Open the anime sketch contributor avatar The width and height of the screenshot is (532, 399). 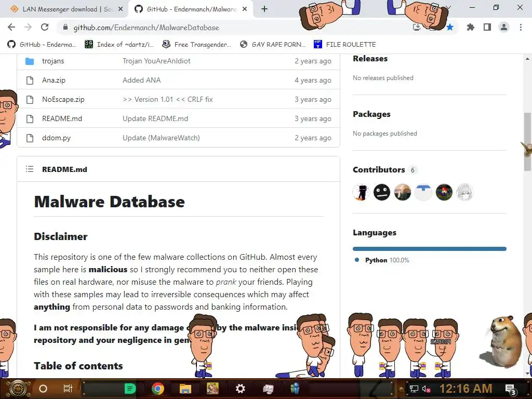[x=464, y=192]
